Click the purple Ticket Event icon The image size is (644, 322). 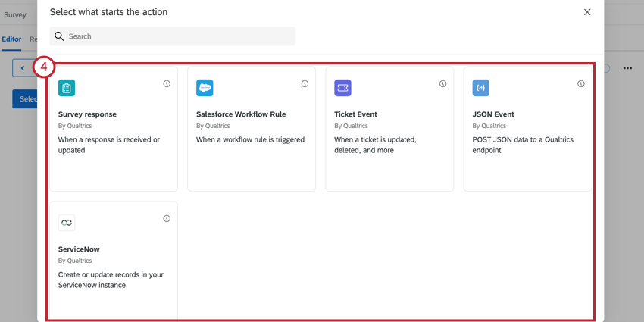click(342, 88)
